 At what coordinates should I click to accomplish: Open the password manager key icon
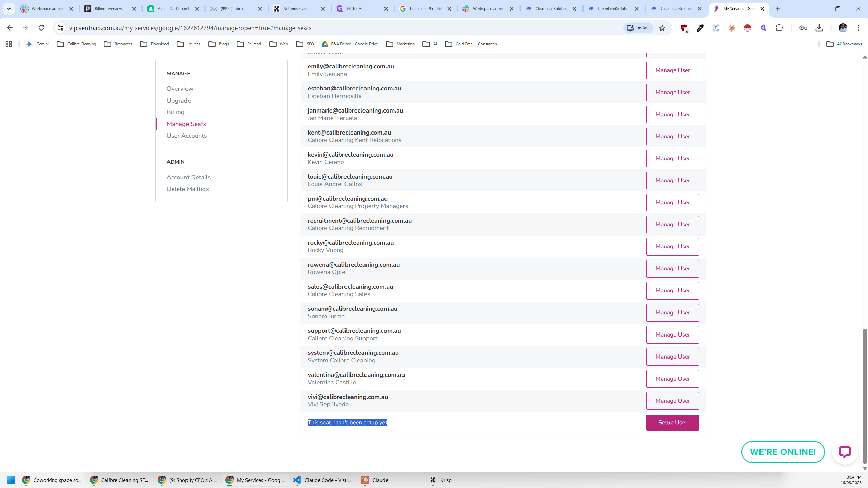tap(803, 28)
